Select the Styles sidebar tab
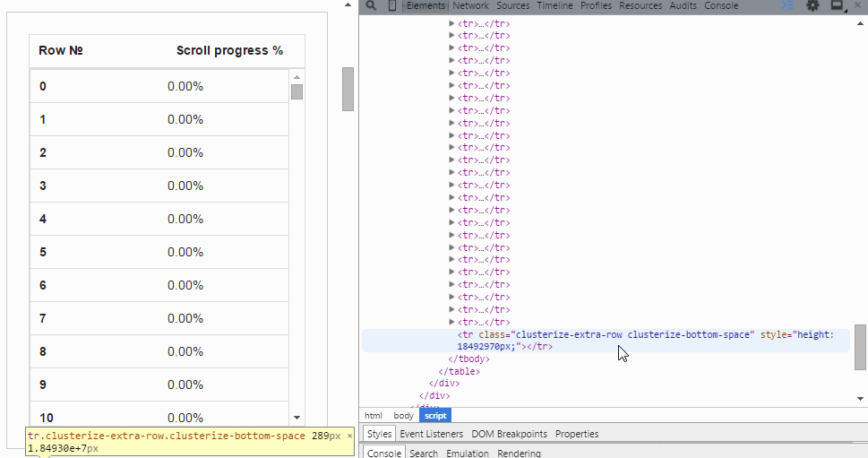The height and width of the screenshot is (458, 868). coord(379,434)
